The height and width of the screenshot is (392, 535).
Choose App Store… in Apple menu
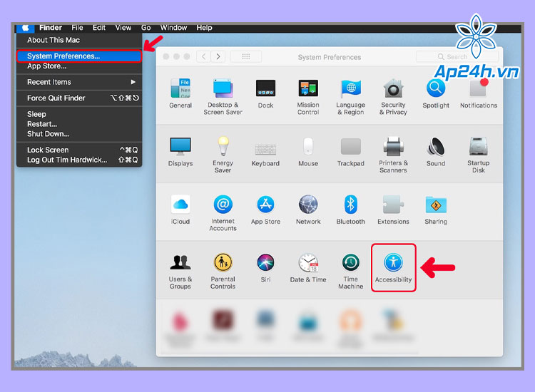pyautogui.click(x=79, y=66)
